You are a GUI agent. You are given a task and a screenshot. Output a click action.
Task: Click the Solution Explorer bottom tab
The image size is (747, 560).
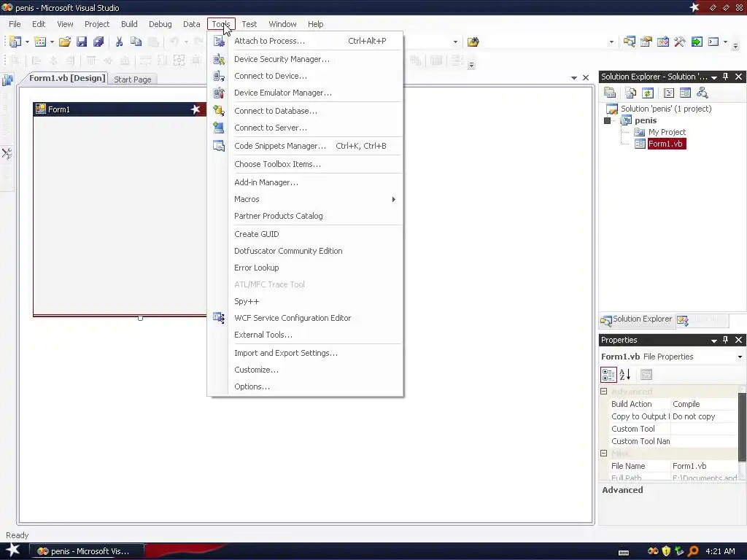tap(636, 319)
